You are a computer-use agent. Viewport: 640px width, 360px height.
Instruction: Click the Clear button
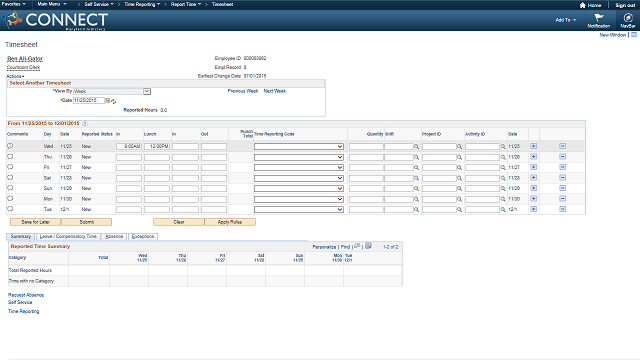[x=179, y=222]
